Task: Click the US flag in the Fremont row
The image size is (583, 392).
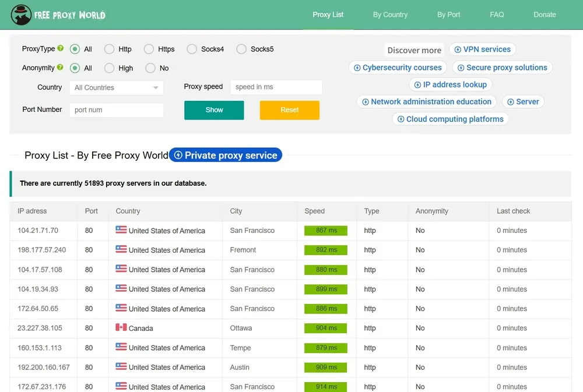Action: [x=121, y=250]
